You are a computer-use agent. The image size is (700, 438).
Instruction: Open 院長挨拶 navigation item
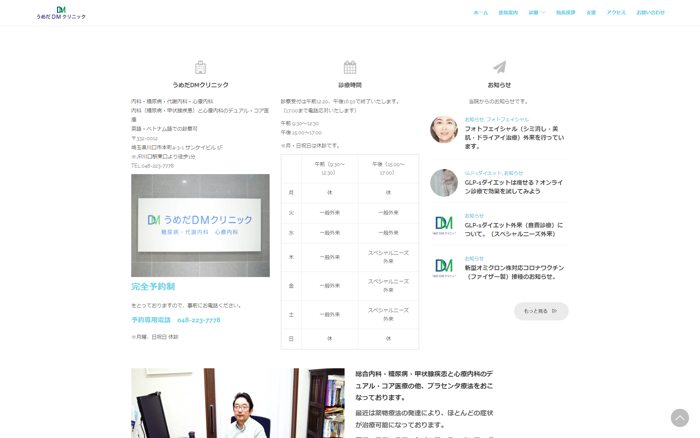[x=565, y=12]
